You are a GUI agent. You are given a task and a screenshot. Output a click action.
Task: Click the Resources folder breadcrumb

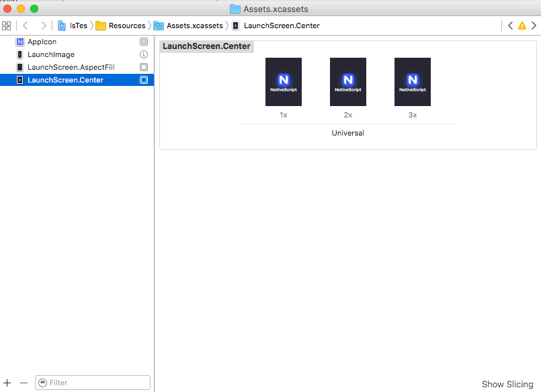[121, 26]
